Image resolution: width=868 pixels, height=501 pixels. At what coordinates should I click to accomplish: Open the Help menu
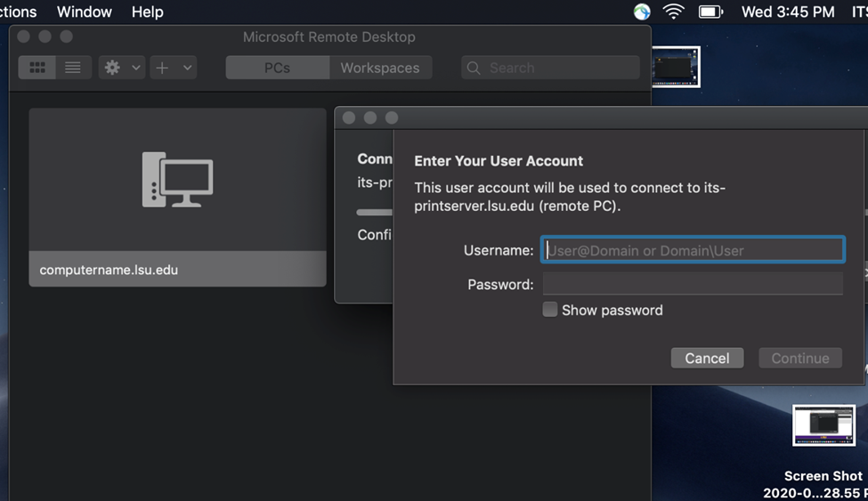(147, 12)
